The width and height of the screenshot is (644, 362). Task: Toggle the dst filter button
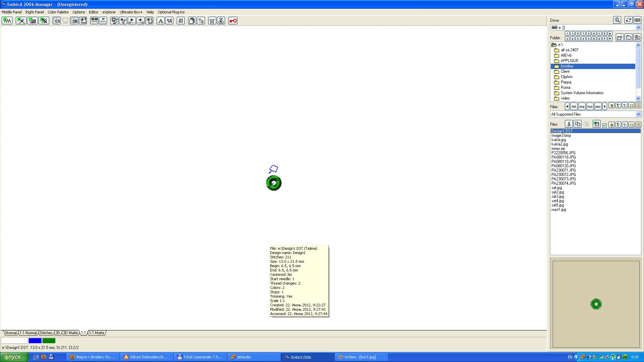(574, 107)
